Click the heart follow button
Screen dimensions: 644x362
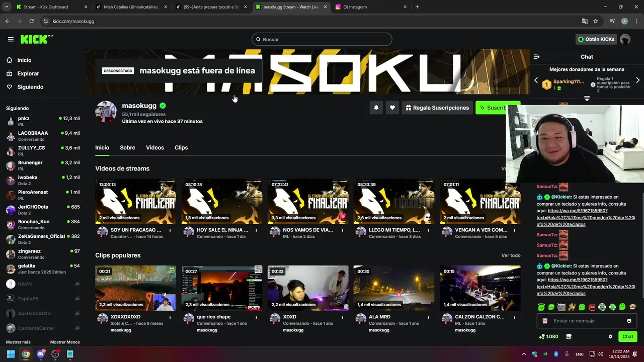[x=392, y=108]
